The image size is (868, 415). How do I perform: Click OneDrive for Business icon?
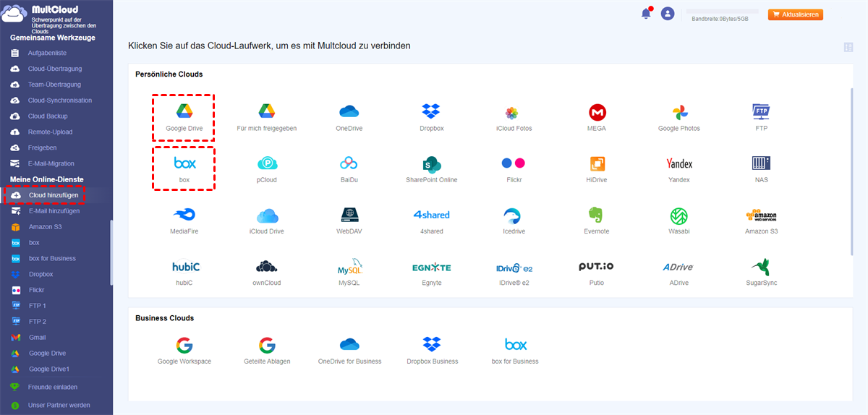click(349, 344)
